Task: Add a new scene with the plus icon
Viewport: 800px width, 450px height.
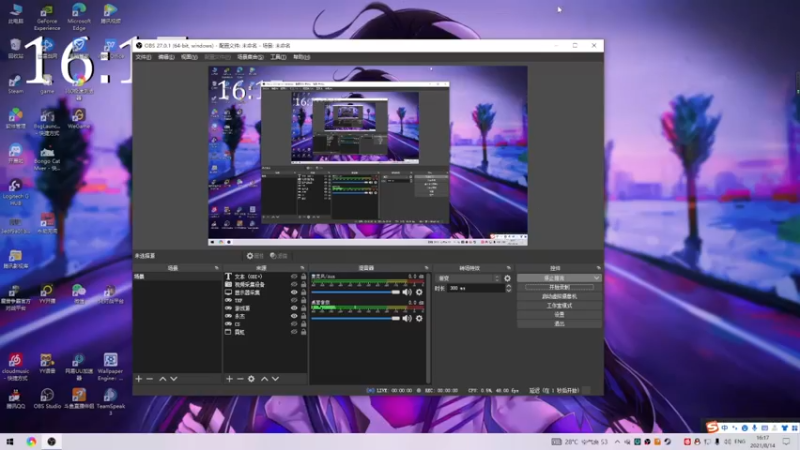Action: coord(139,379)
